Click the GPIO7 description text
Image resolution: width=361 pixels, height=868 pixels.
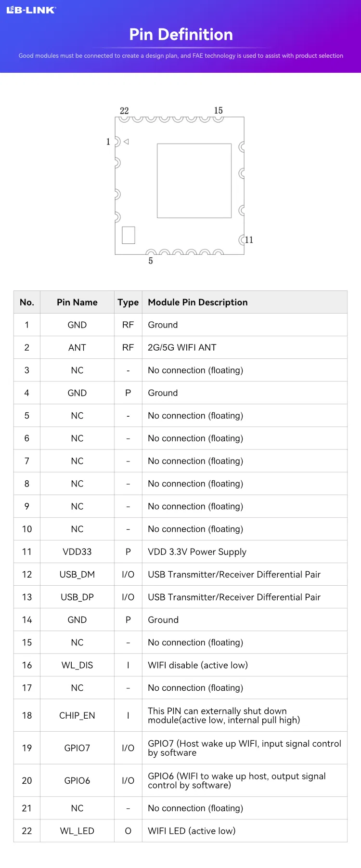tap(245, 748)
